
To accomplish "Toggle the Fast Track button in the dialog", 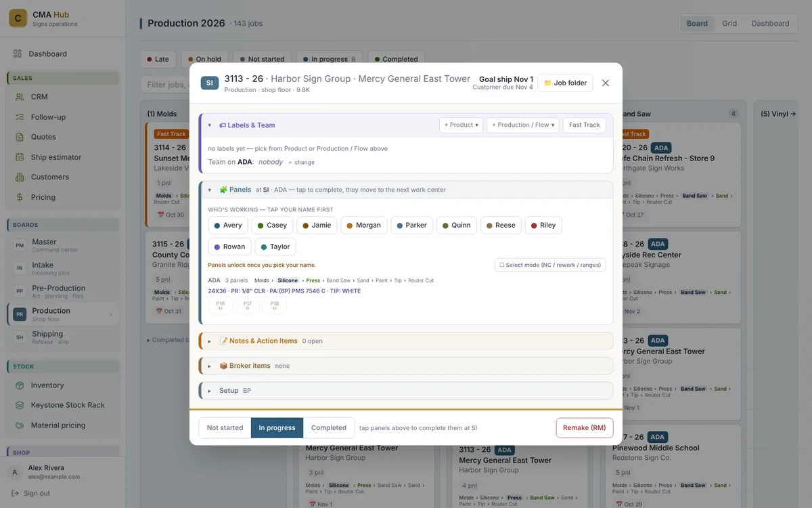I will (x=585, y=125).
